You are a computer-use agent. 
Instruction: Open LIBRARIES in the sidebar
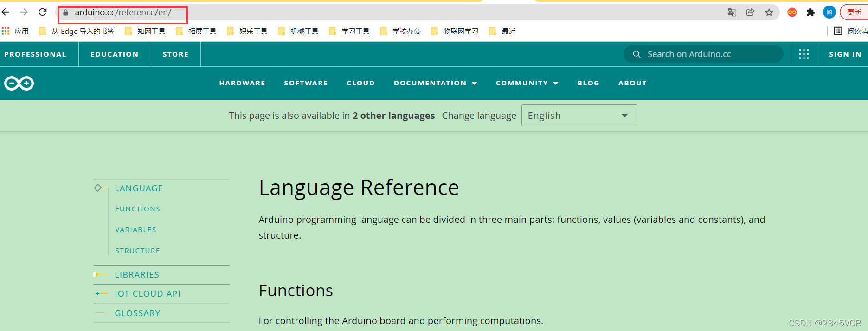[137, 275]
